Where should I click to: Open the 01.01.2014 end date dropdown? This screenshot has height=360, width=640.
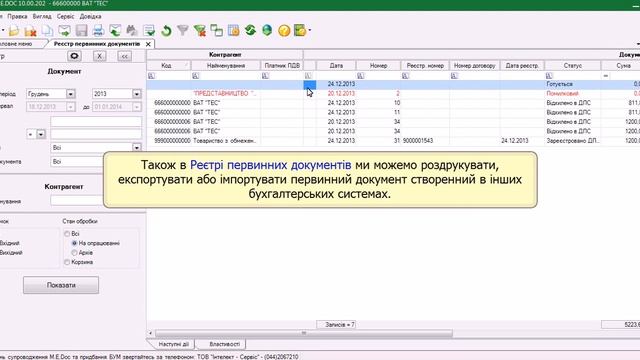click(x=137, y=107)
